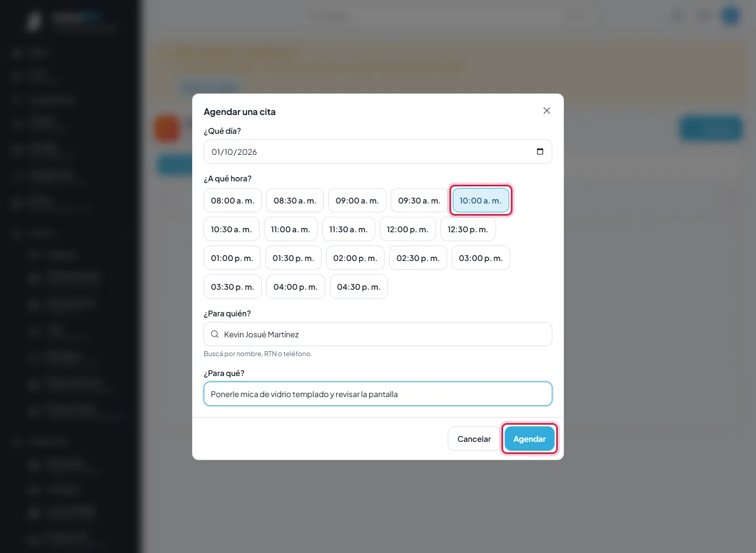The width and height of the screenshot is (756, 553).
Task: Close the Agendar una cita dialog
Action: click(x=547, y=111)
